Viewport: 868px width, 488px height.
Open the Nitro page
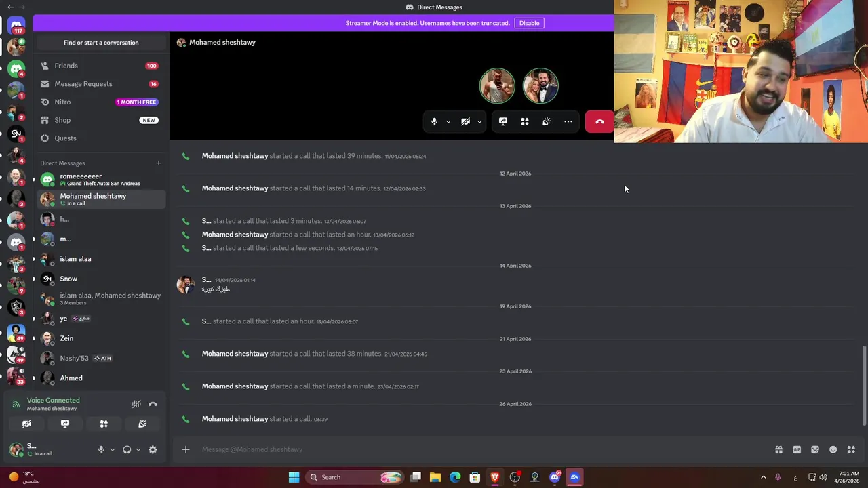click(x=100, y=102)
